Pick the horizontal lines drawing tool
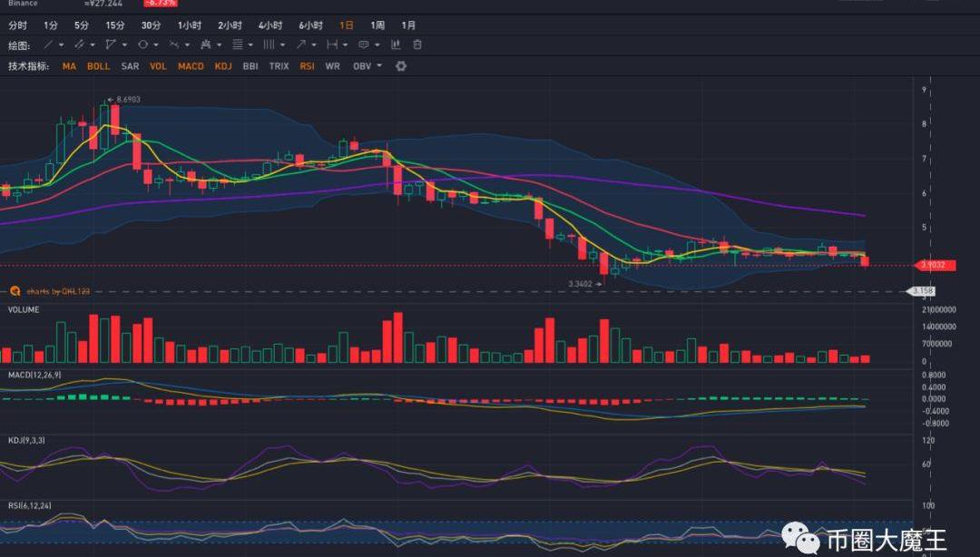The width and height of the screenshot is (980, 557). pos(237,44)
